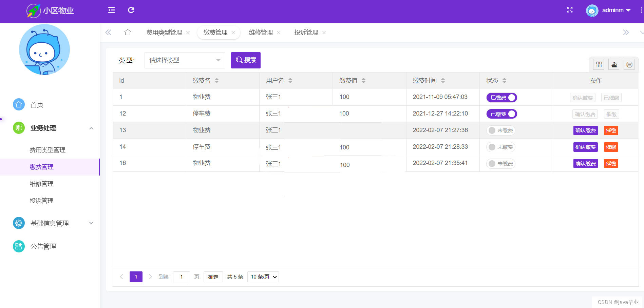Open the adminm user dropdown
Image resolution: width=644 pixels, height=308 pixels.
[x=617, y=10]
